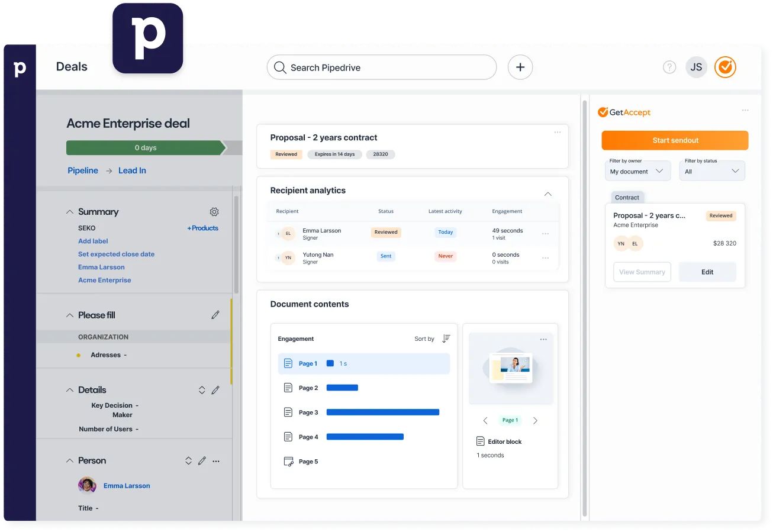Click the green 0 days stage bar

pos(146,148)
